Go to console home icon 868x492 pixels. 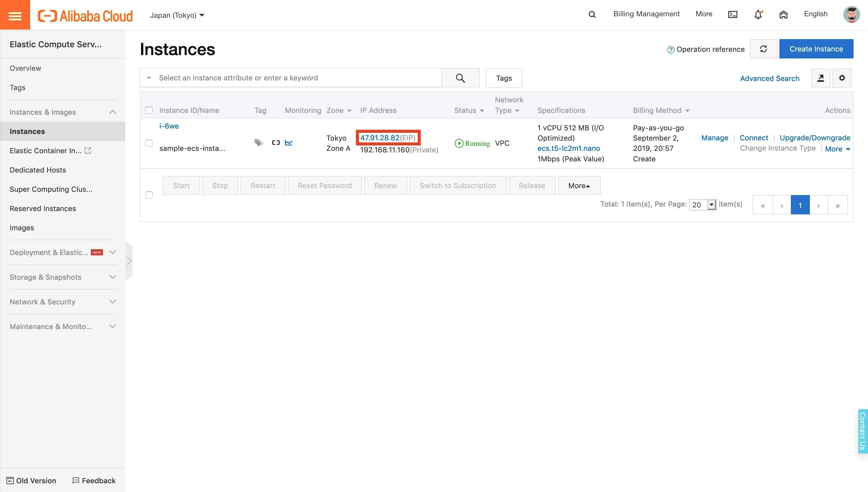point(784,14)
